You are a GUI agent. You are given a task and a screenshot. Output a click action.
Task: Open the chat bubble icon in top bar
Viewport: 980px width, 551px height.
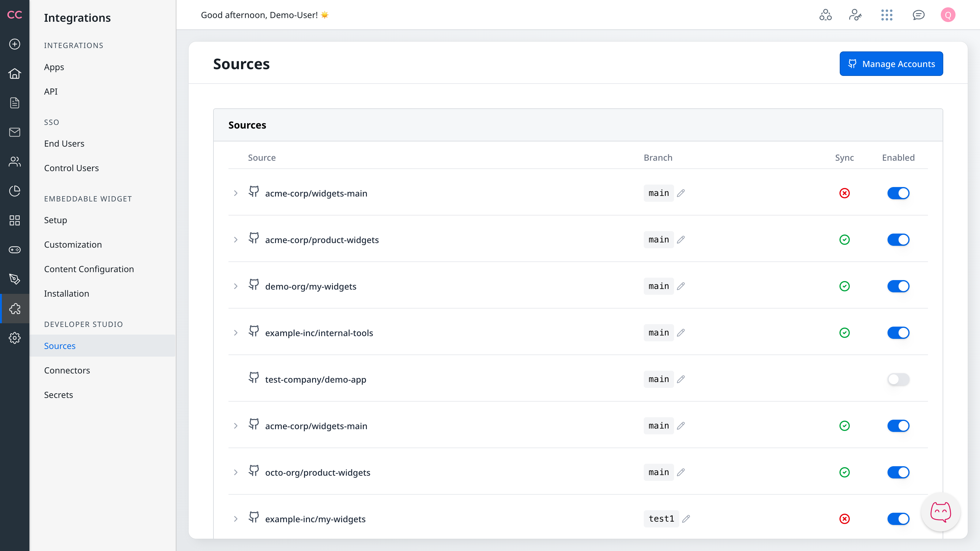tap(918, 15)
